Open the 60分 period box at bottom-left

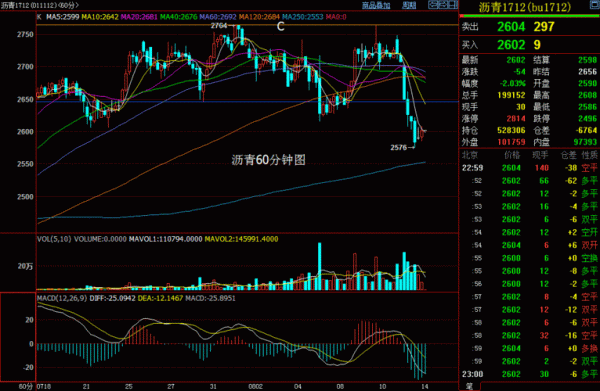26,386
